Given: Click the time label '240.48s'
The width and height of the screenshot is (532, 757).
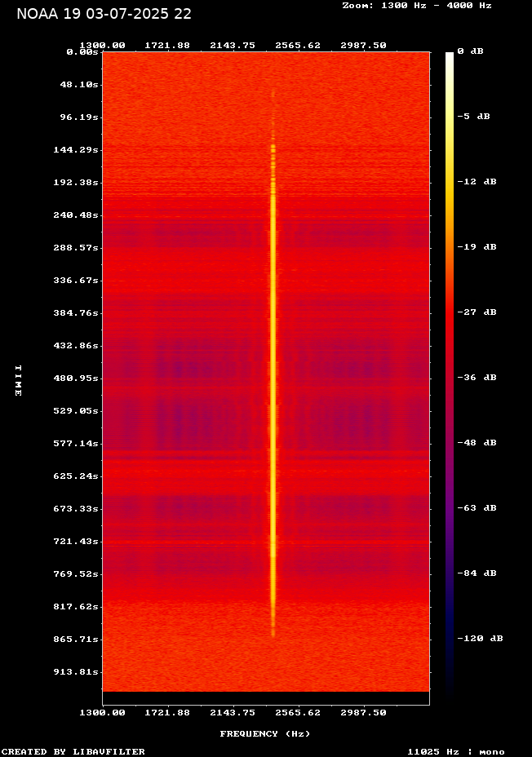Looking at the screenshot, I should (x=76, y=215).
